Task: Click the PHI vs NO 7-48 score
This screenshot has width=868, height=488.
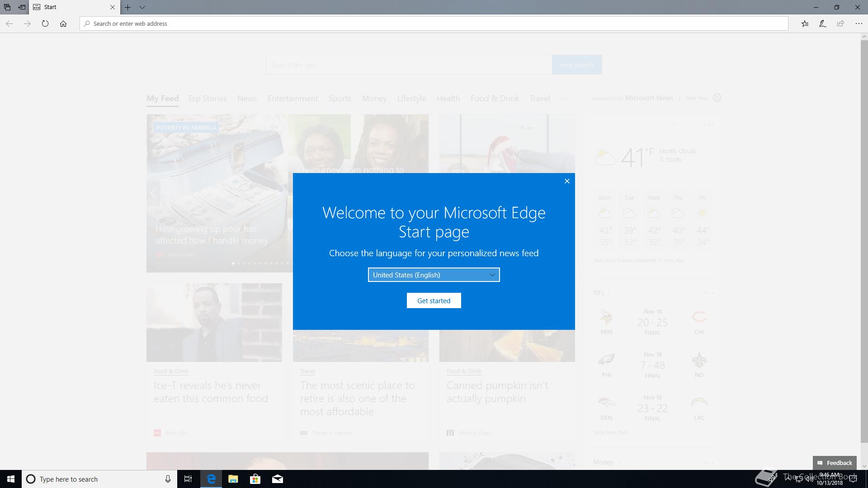Action: [x=652, y=365]
